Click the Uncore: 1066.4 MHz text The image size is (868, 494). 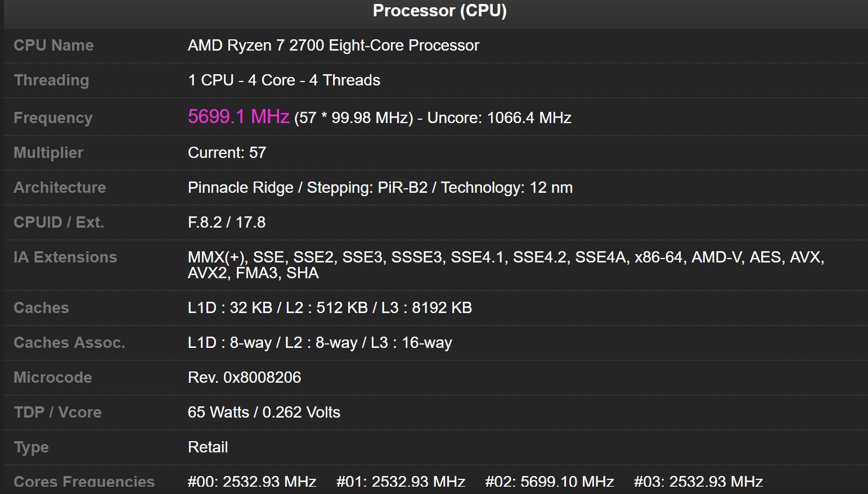(500, 118)
